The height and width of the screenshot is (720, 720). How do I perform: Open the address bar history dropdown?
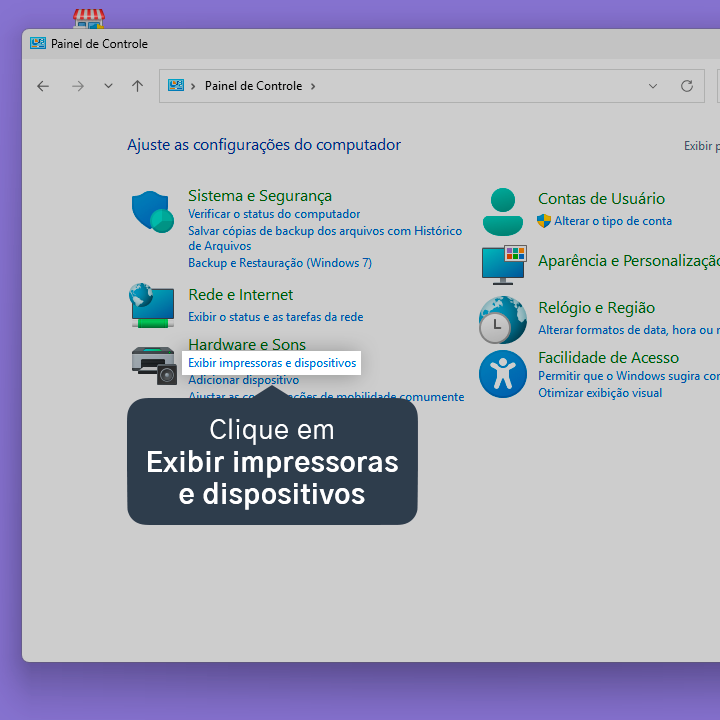pyautogui.click(x=652, y=86)
